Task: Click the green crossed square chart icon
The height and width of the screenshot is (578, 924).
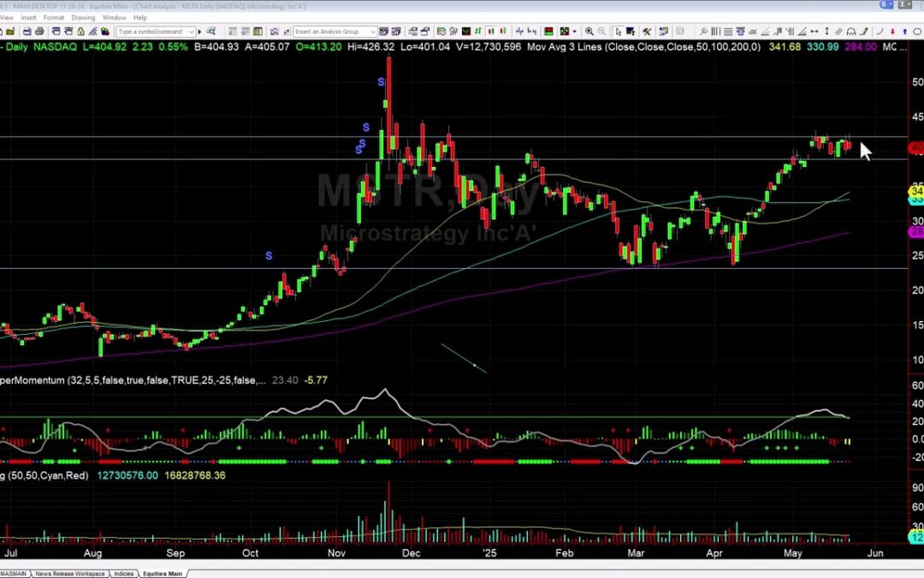Action: 564,32
